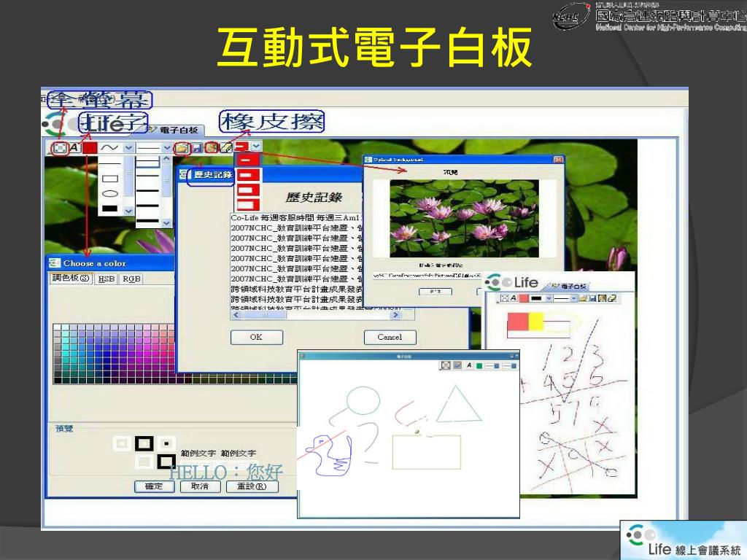Click 取消 in the Choose a color dialog
This screenshot has height=560, width=747.
click(200, 486)
